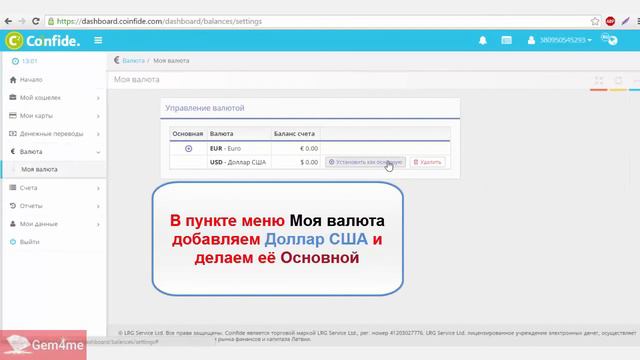Click the power icon beside Выйти
The height and width of the screenshot is (360, 640).
tap(13, 242)
